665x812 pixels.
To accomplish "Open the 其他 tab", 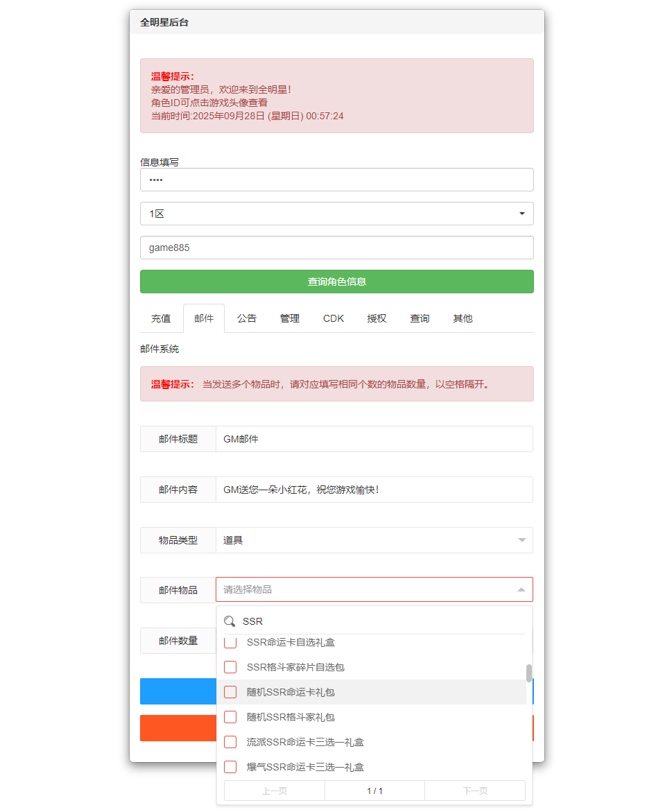I will tap(463, 318).
